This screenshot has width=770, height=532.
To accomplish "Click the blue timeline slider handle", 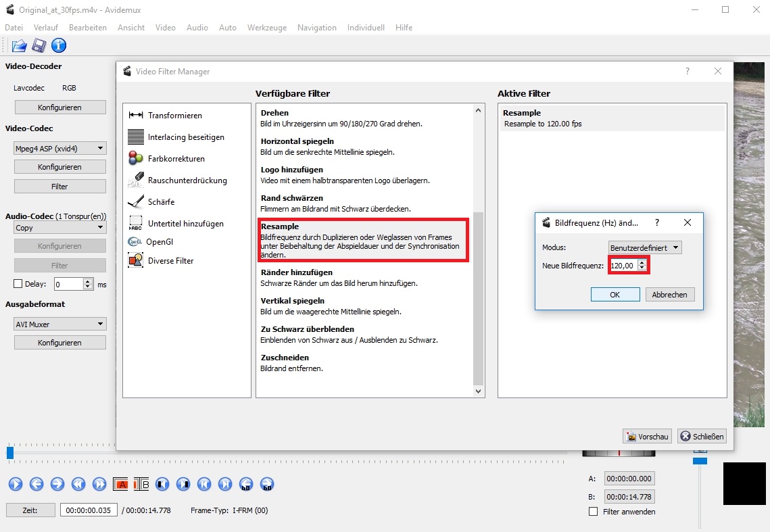I will pos(10,453).
